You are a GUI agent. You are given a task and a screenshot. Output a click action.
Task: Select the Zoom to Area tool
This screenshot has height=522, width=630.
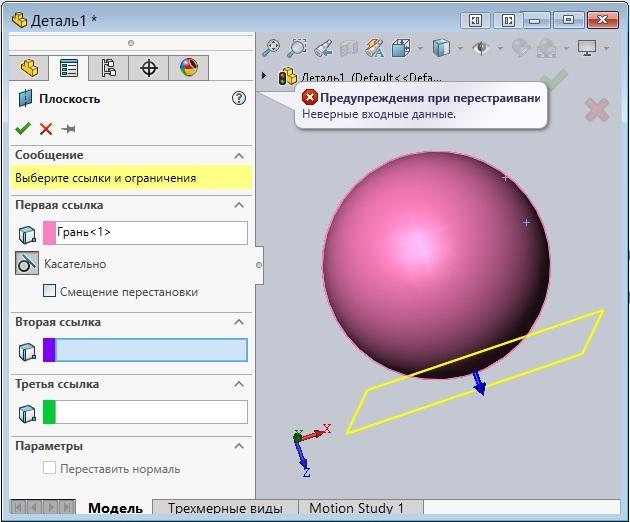tap(297, 48)
